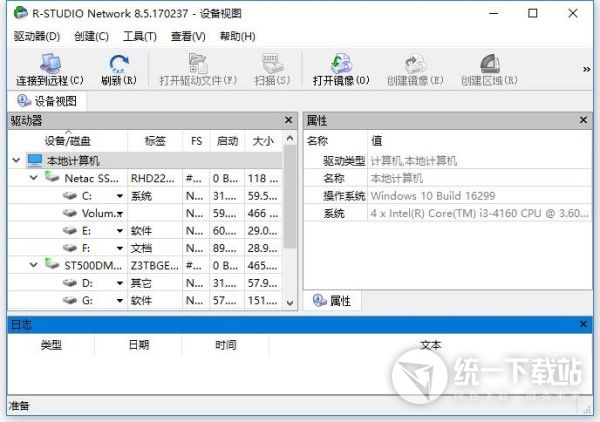The image size is (600, 422).
Task: Show more toolbar items via » chevron
Action: (x=586, y=69)
